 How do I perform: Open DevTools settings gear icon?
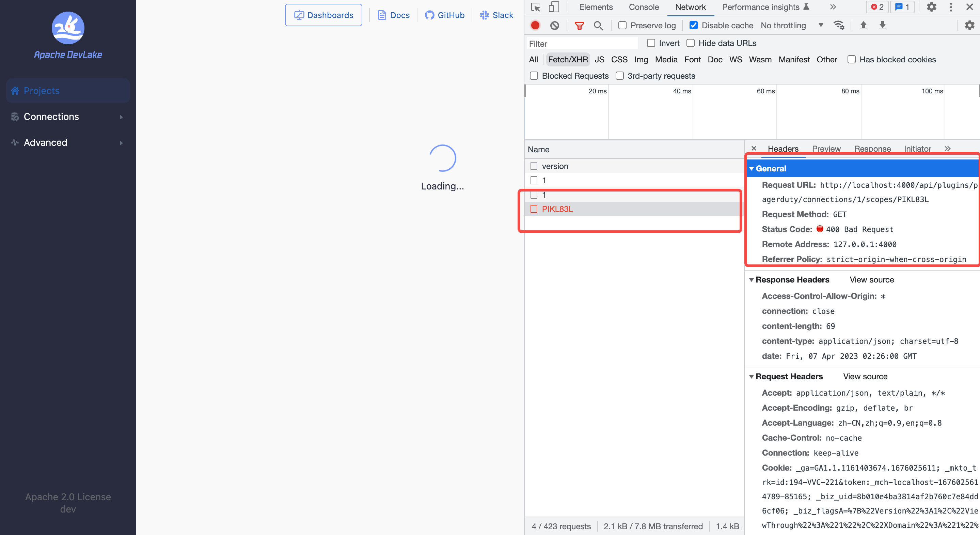click(x=931, y=7)
